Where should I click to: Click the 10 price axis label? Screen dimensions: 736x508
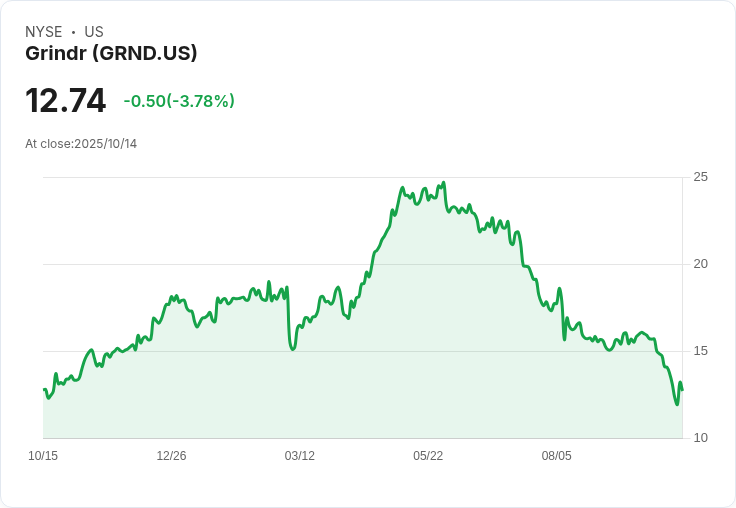[700, 438]
